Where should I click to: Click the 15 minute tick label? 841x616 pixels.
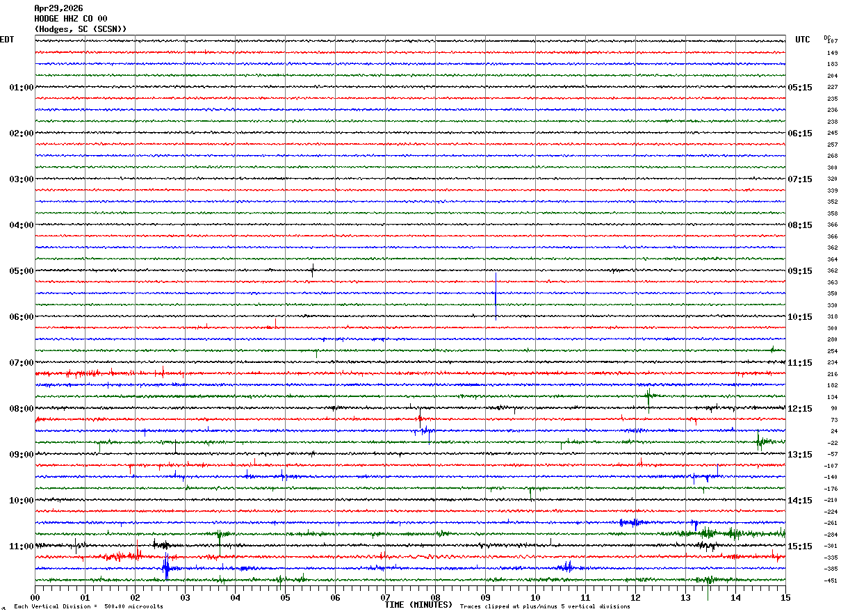pyautogui.click(x=785, y=597)
